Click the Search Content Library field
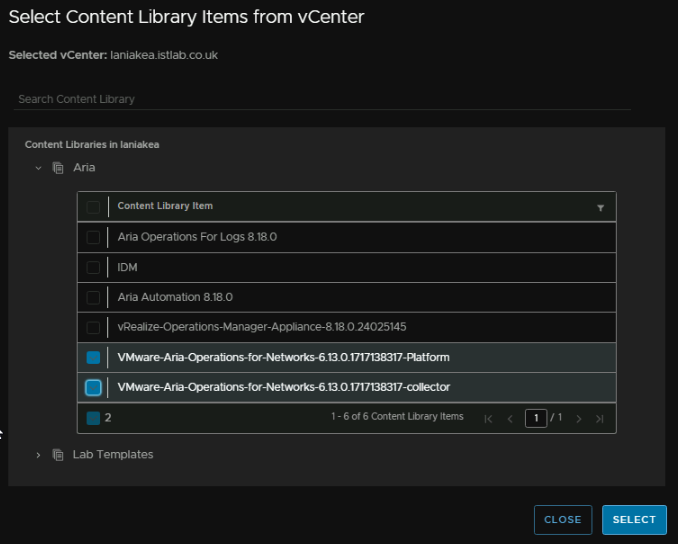 tap(322, 99)
